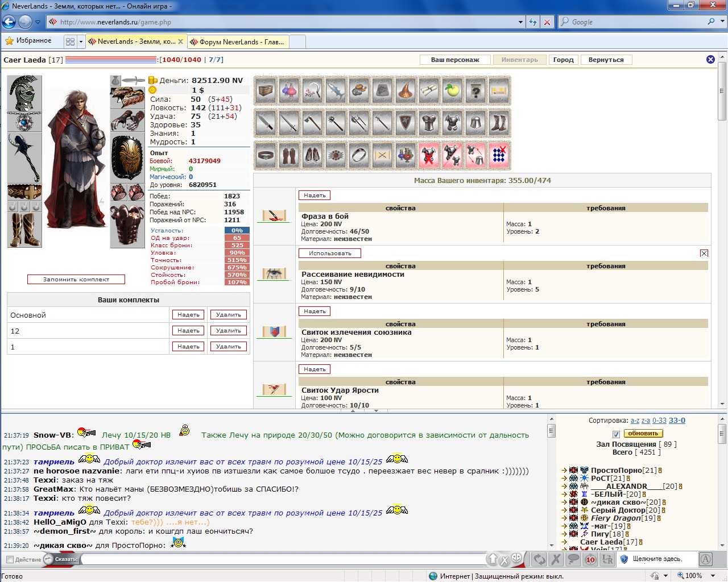Click the обновить player list button
Screen dimensions: 728x582
pos(643,434)
